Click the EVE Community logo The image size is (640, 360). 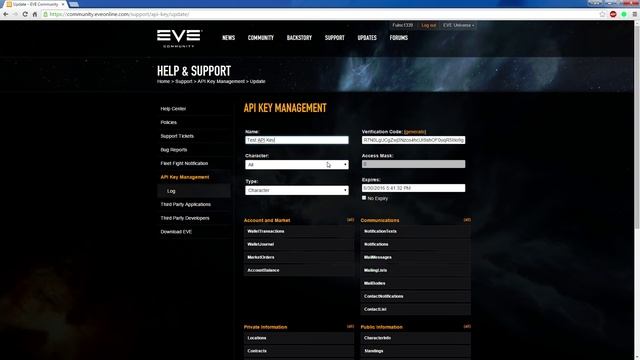pos(179,38)
